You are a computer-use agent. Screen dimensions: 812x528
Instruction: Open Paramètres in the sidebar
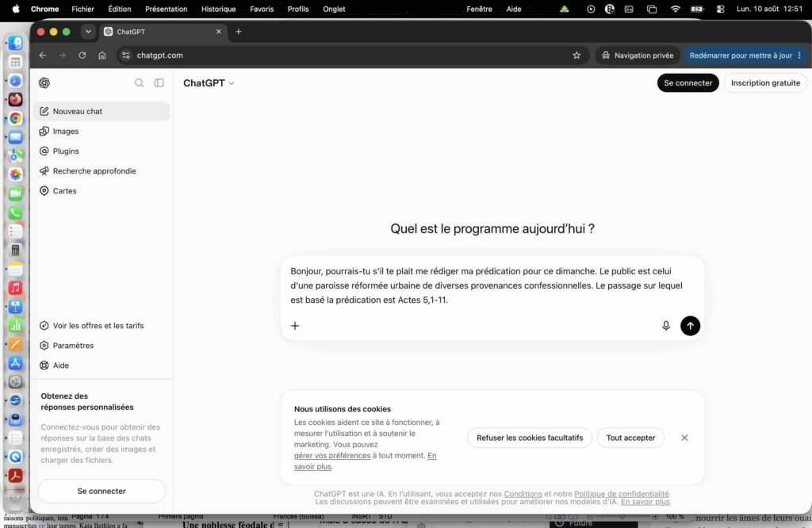coord(101,346)
